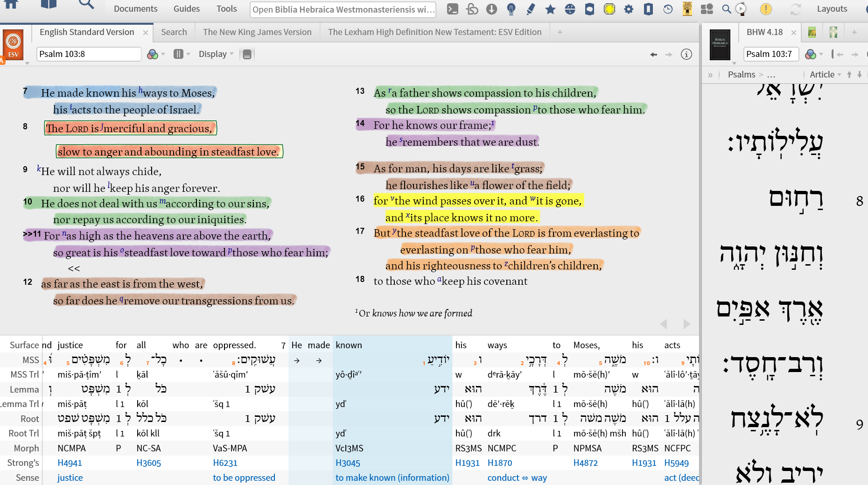Open Strong's number H3605 link
The width and height of the screenshot is (868, 485).
click(x=148, y=463)
